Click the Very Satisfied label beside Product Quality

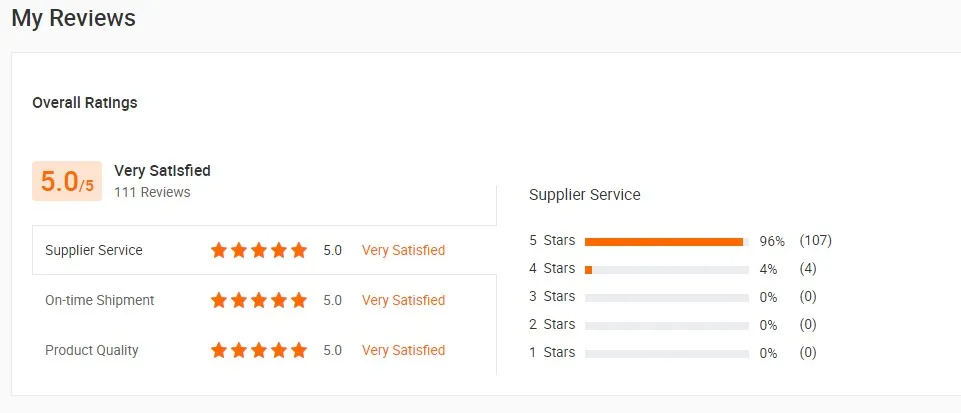403,350
